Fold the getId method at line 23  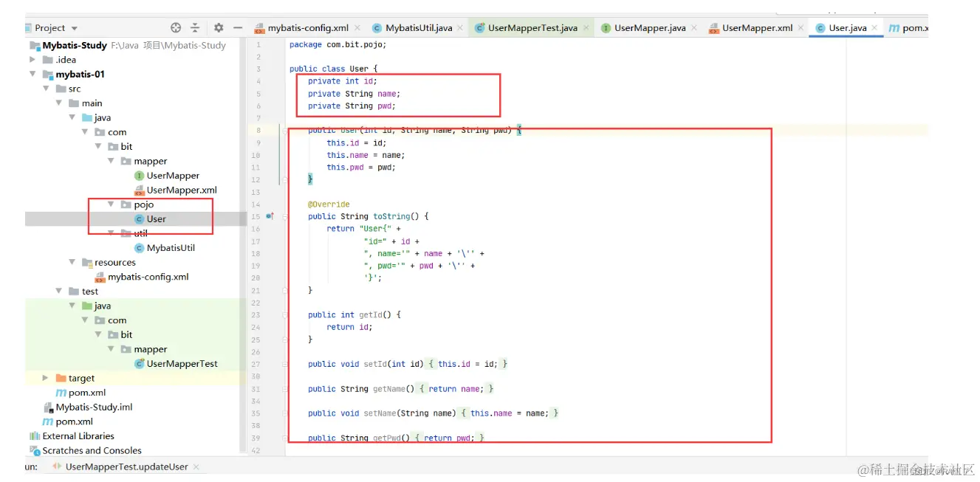(285, 314)
